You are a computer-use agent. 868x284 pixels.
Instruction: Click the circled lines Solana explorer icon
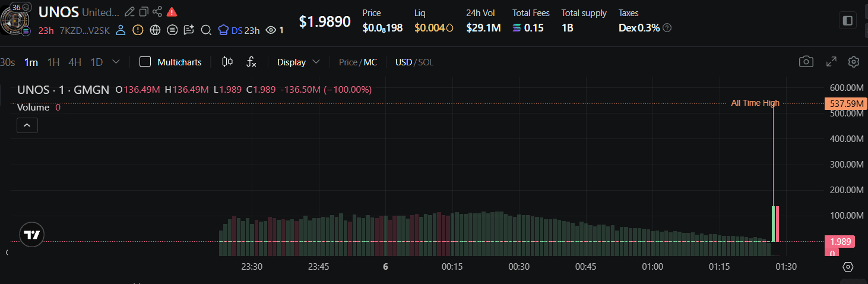[172, 30]
